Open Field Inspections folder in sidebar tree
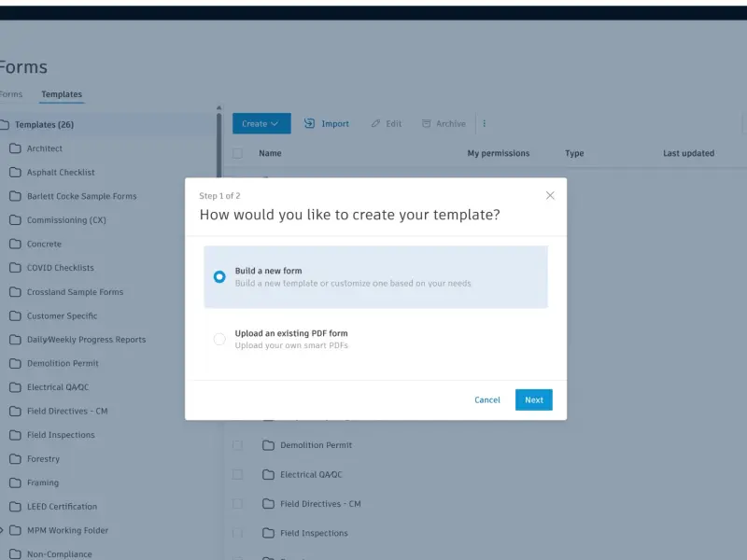The width and height of the screenshot is (747, 560). [61, 435]
